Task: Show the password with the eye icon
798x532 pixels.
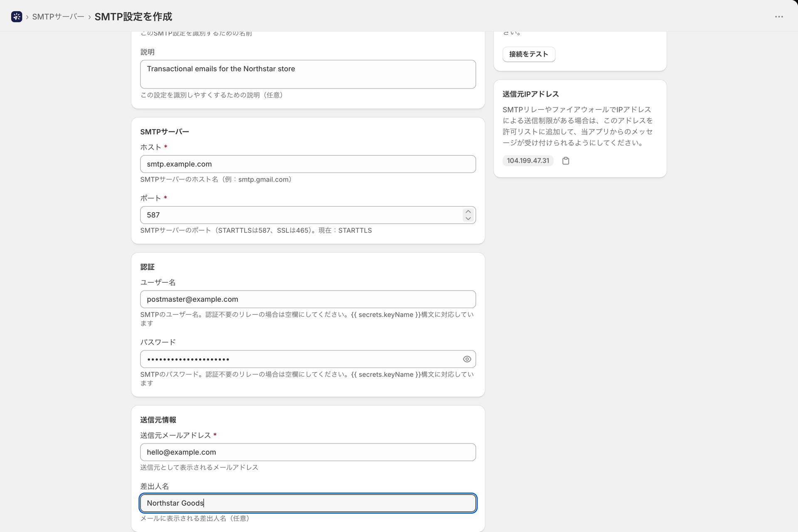Action: [467, 359]
